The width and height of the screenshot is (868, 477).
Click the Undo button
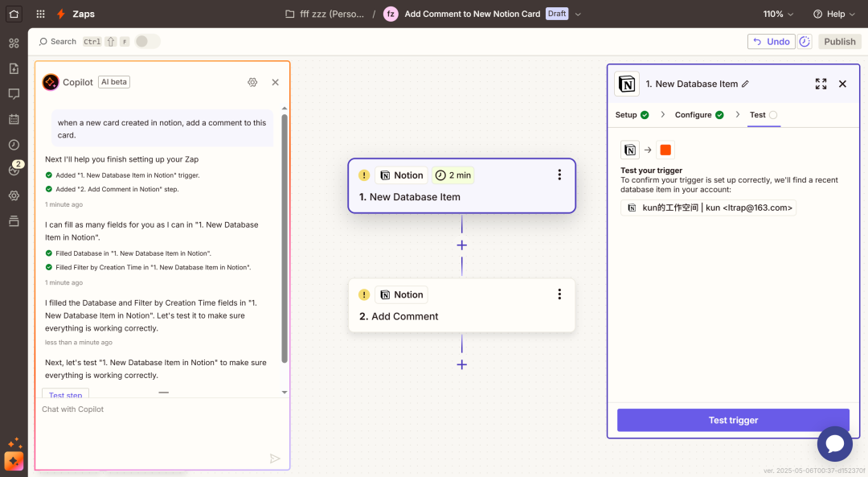click(771, 42)
